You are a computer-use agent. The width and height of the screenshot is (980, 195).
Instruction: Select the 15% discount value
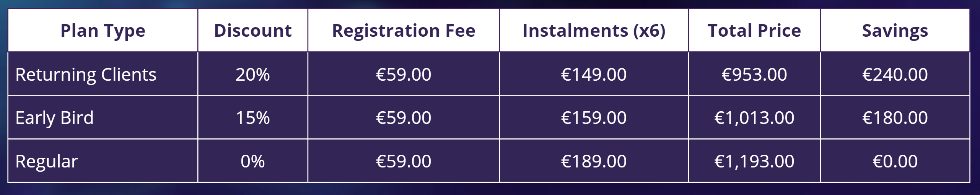[x=253, y=117]
